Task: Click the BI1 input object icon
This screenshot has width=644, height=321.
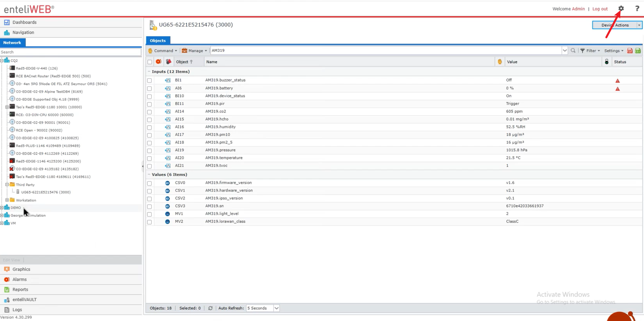Action: 168,80
